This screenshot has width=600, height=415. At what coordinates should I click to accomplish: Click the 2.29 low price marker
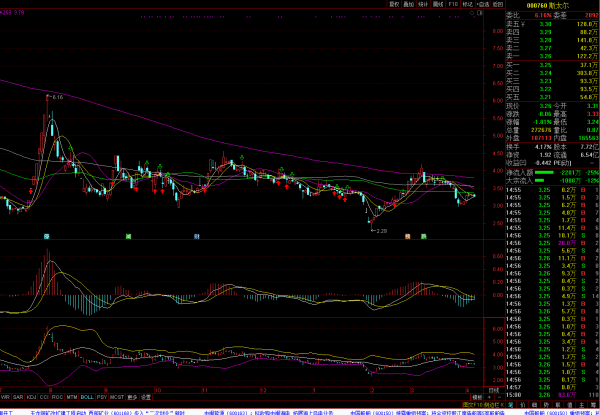click(380, 231)
